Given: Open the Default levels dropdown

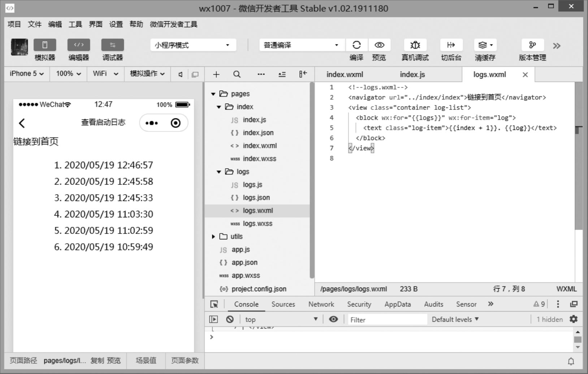Looking at the screenshot, I should [455, 319].
